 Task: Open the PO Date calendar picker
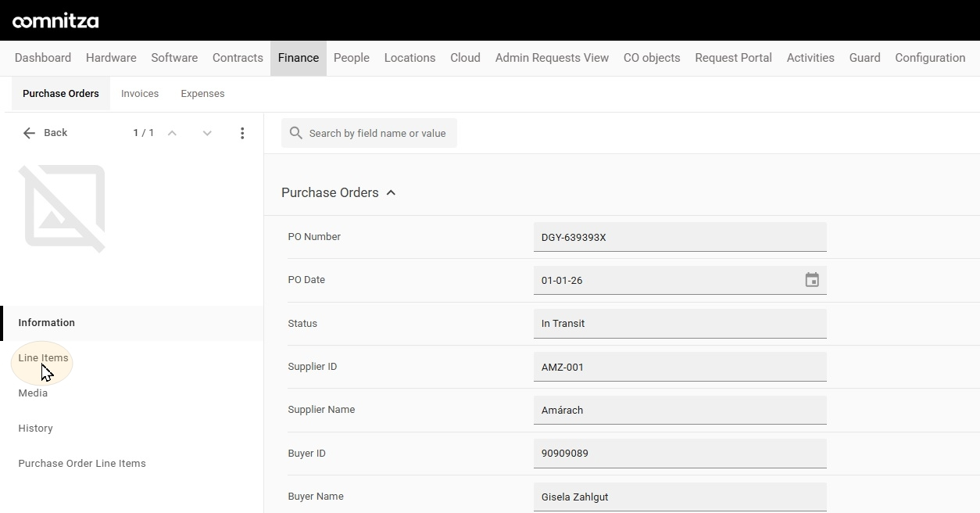coord(812,280)
